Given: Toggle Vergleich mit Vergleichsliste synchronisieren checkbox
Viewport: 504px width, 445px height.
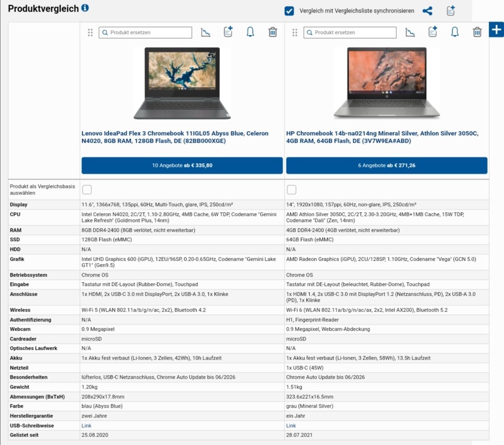Looking at the screenshot, I should (289, 11).
